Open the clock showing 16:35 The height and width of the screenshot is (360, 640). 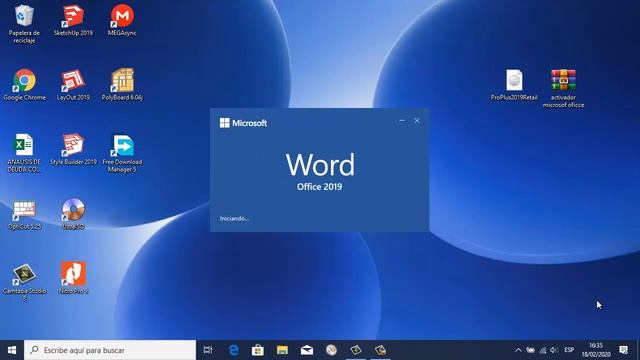coord(596,350)
